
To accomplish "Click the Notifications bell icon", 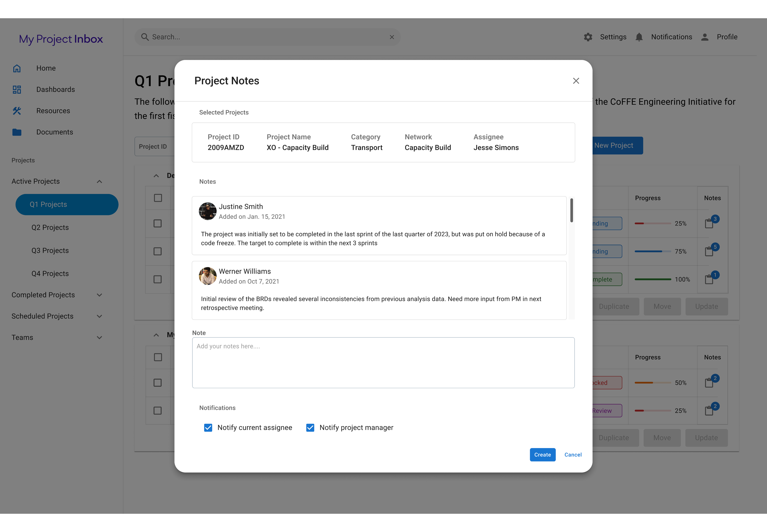I will pos(639,37).
